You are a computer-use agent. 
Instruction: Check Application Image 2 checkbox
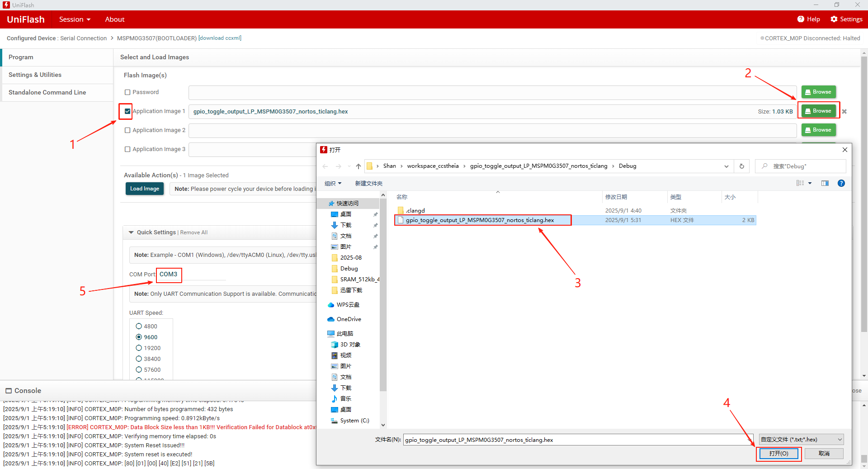[127, 130]
